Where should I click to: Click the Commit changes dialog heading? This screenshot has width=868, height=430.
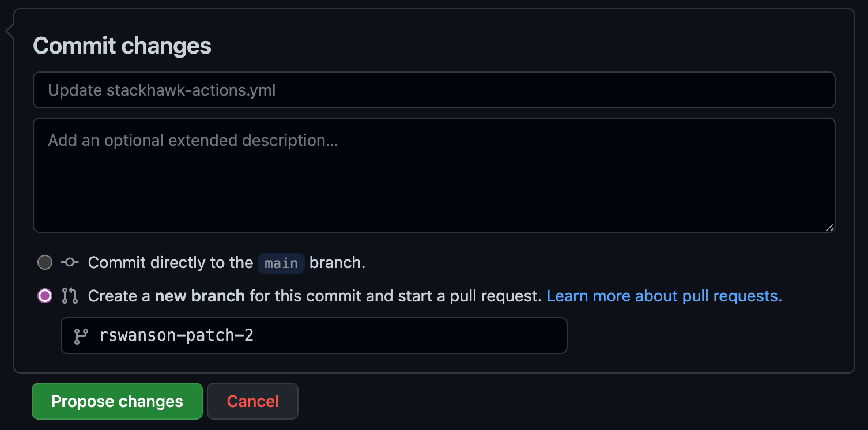[x=122, y=46]
